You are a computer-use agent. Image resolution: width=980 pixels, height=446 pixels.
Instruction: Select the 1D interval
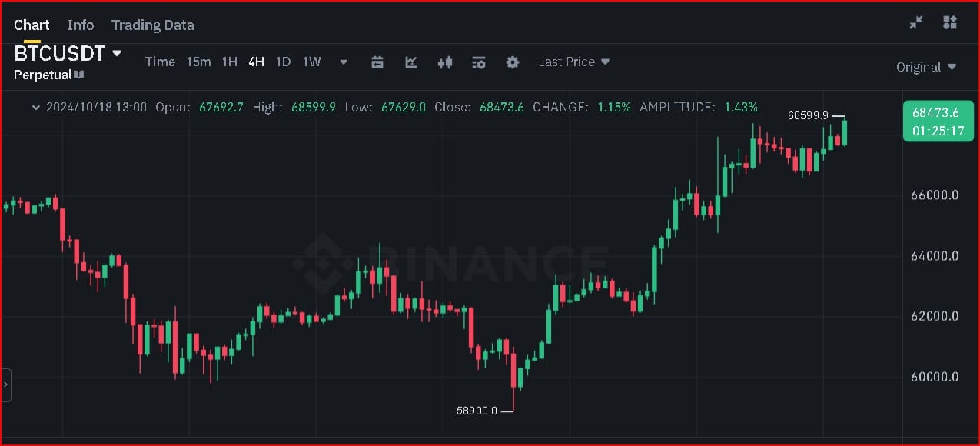tap(283, 62)
